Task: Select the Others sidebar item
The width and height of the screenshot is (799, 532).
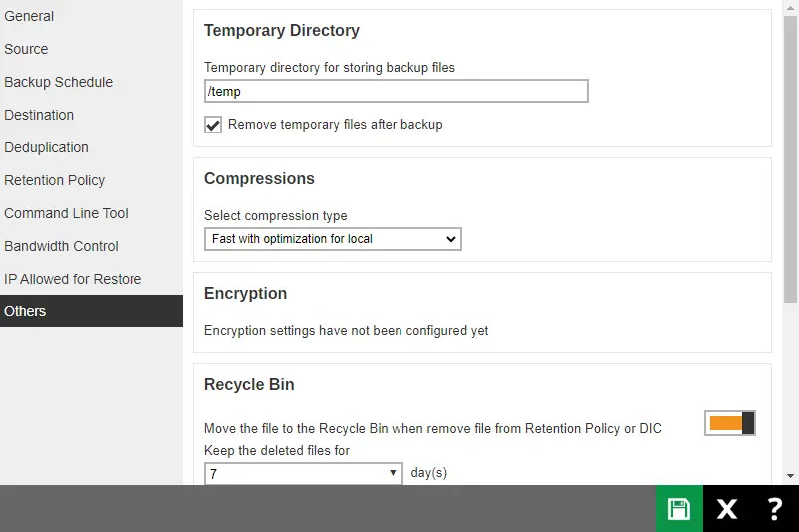Action: [26, 311]
